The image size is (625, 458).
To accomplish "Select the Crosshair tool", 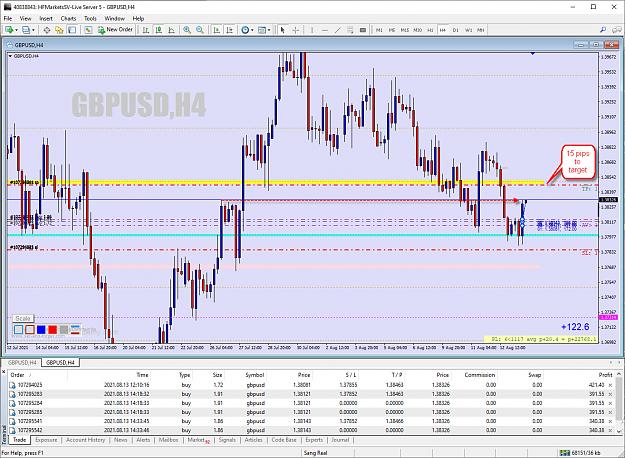I will (296, 30).
